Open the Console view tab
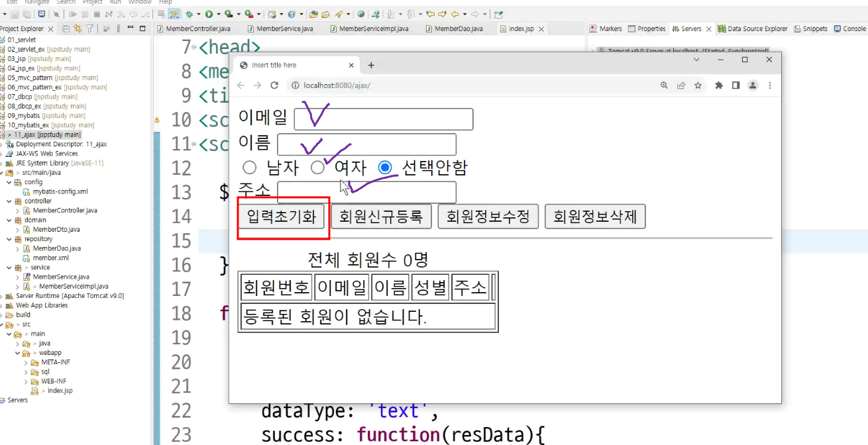 (849, 28)
